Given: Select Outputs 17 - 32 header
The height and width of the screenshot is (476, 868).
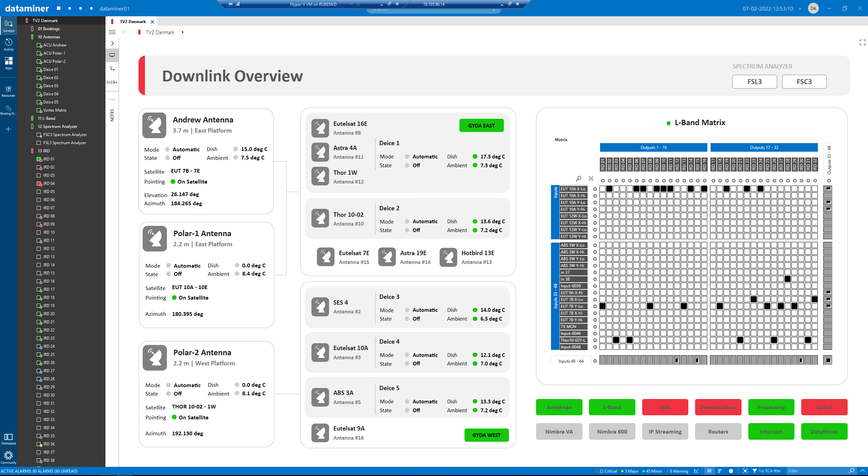Looking at the screenshot, I should (764, 147).
